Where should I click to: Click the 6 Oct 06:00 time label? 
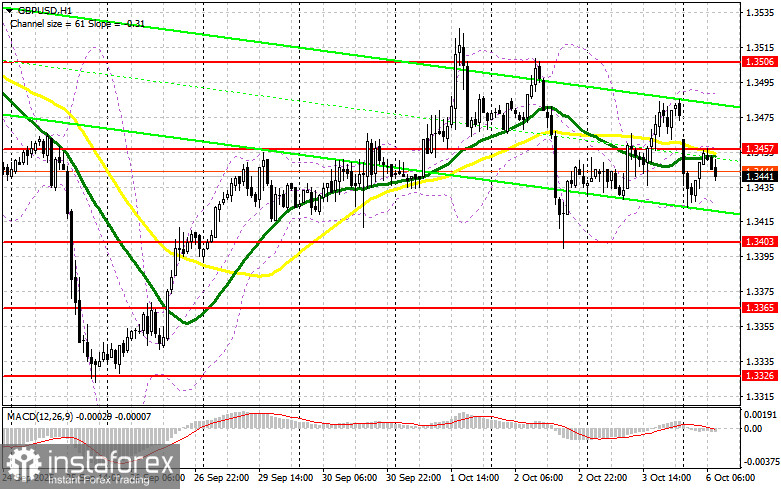point(730,478)
